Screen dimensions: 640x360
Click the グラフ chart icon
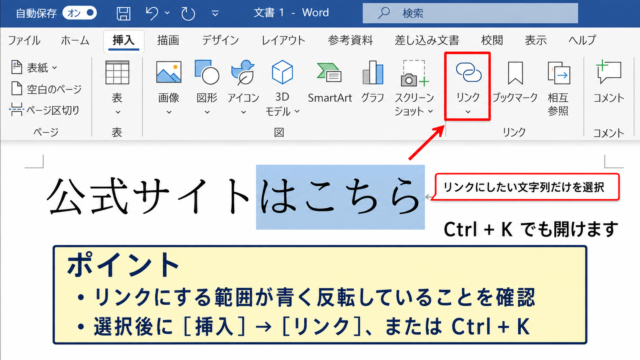pyautogui.click(x=373, y=73)
